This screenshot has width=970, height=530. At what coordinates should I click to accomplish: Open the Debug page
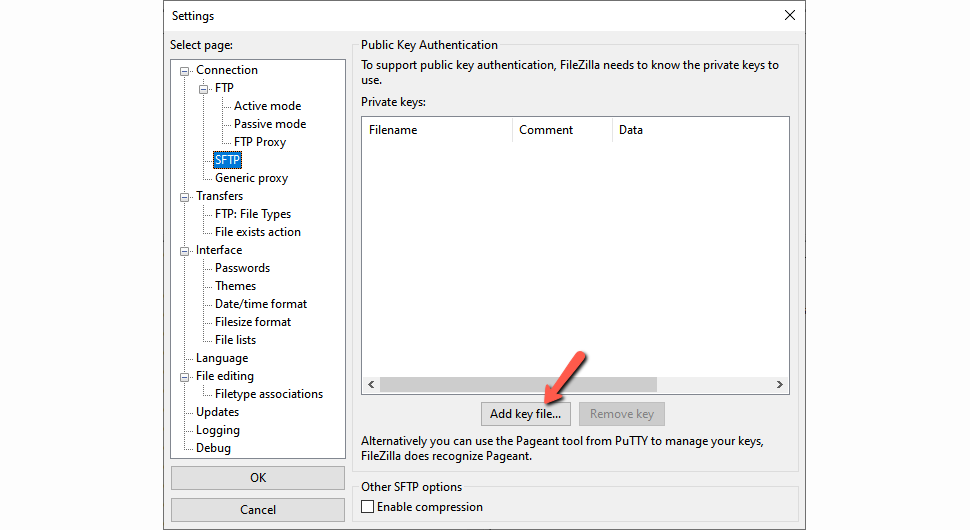click(213, 447)
